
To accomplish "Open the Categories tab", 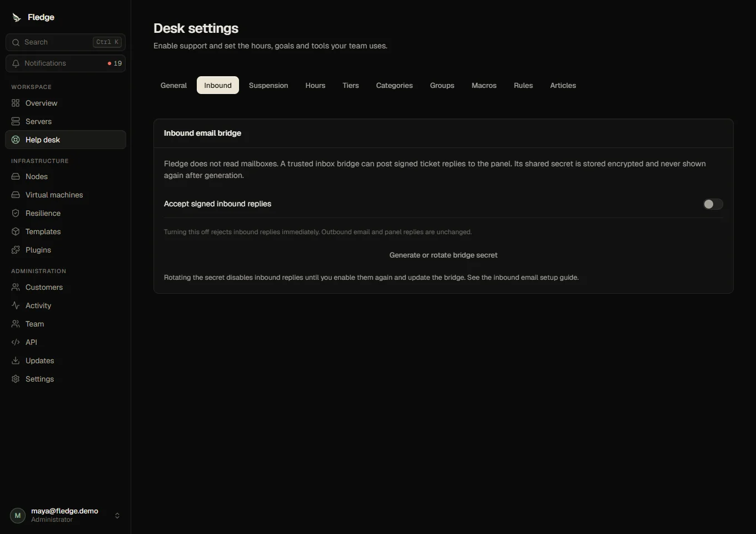I will pyautogui.click(x=394, y=85).
